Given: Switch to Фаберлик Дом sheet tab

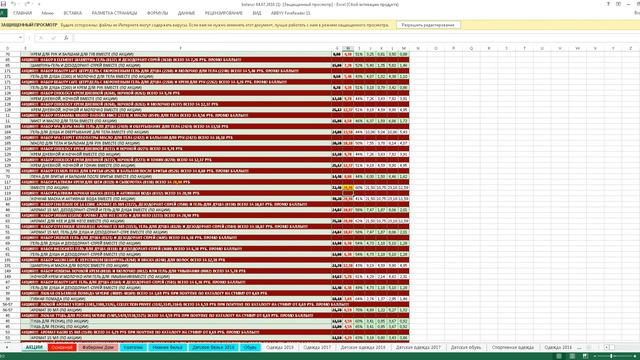Looking at the screenshot, I should [x=98, y=347].
